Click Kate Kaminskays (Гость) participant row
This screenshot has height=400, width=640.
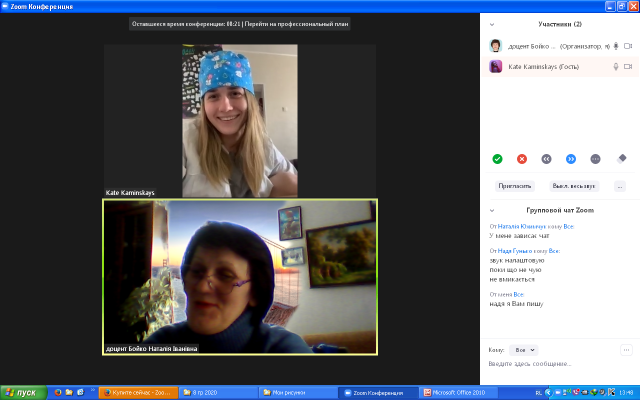click(560, 67)
